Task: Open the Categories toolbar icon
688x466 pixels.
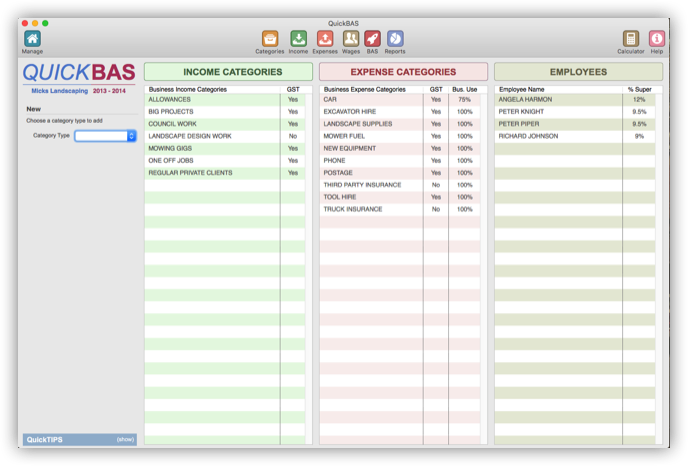Action: pyautogui.click(x=270, y=39)
